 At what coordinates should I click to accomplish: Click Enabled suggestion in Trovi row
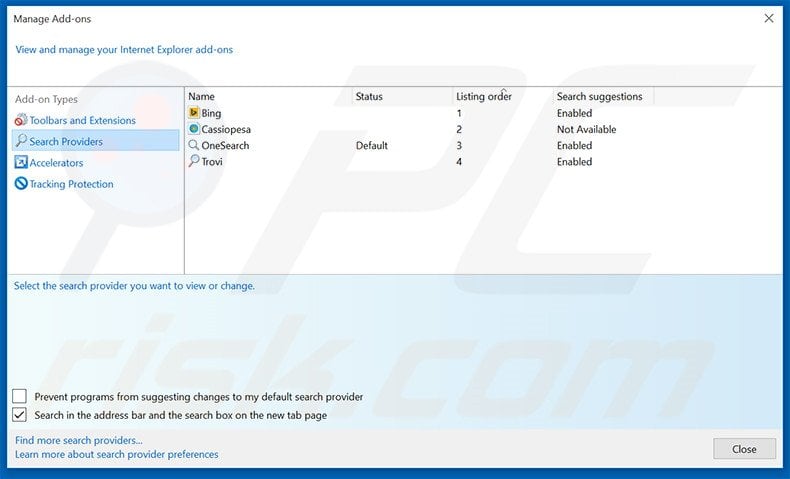(x=574, y=162)
